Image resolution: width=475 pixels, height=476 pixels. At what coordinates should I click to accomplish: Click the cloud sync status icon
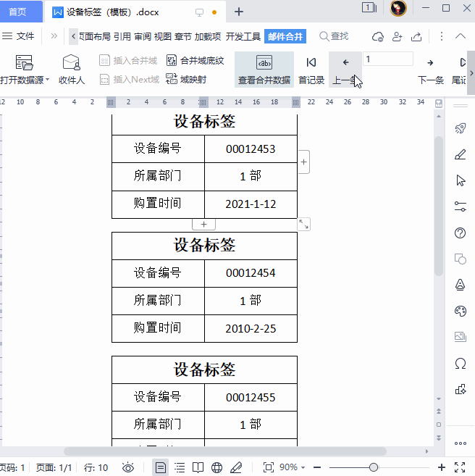pyautogui.click(x=378, y=36)
